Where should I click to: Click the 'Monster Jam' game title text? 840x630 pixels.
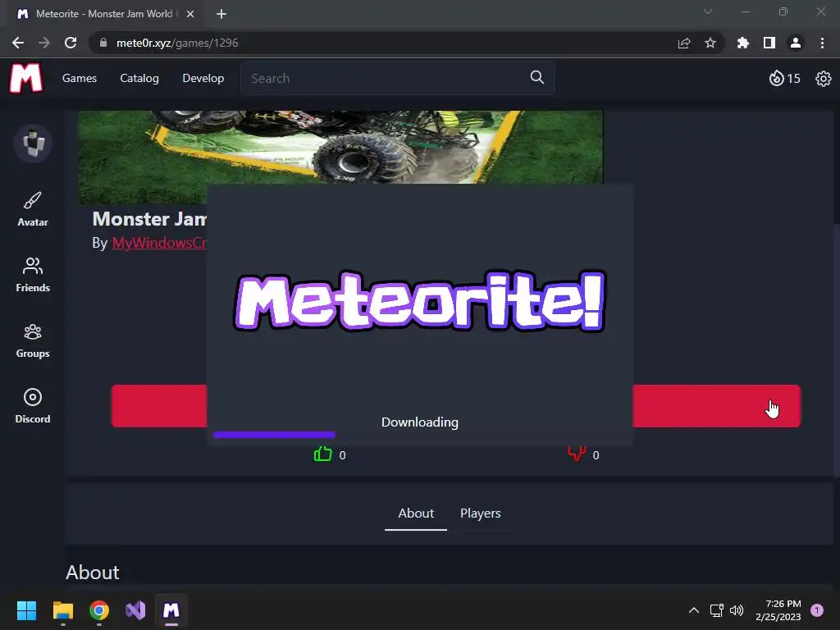(149, 218)
